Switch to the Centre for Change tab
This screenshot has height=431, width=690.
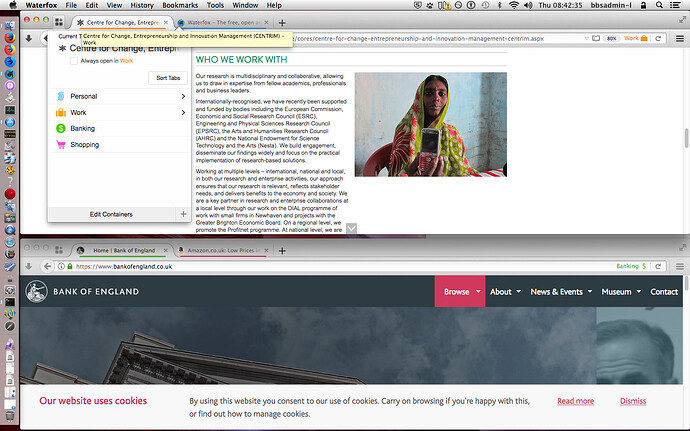pos(122,22)
